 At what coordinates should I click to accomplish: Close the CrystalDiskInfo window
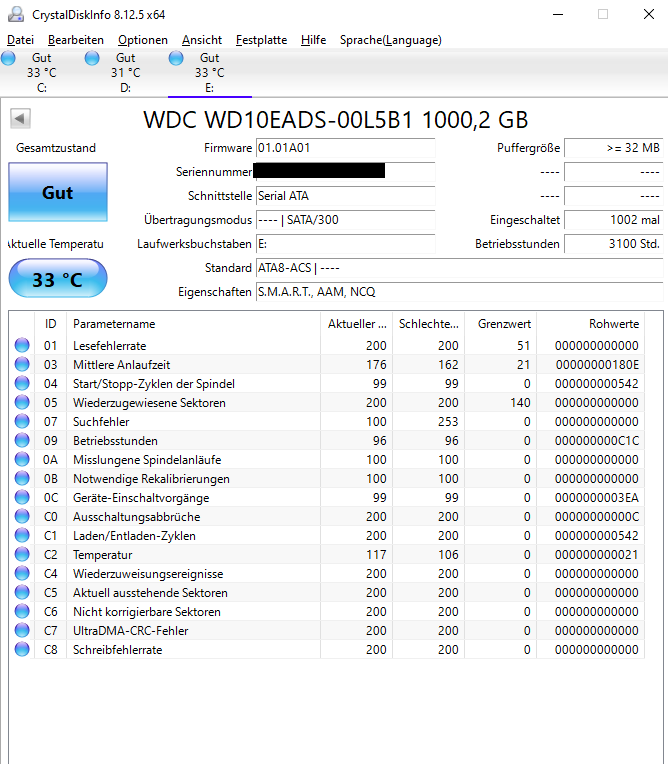tap(649, 15)
